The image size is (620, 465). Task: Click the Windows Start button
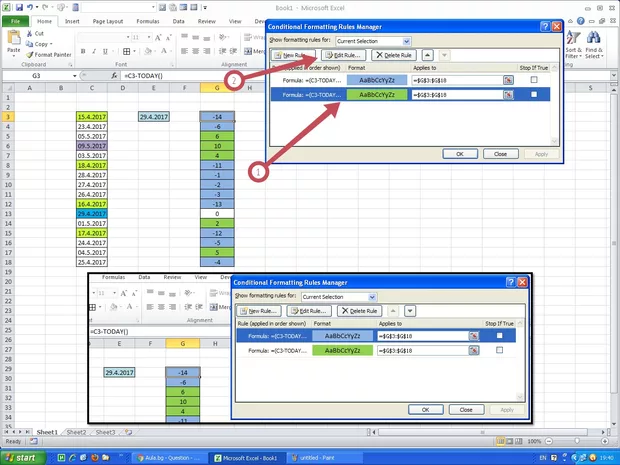(23, 457)
